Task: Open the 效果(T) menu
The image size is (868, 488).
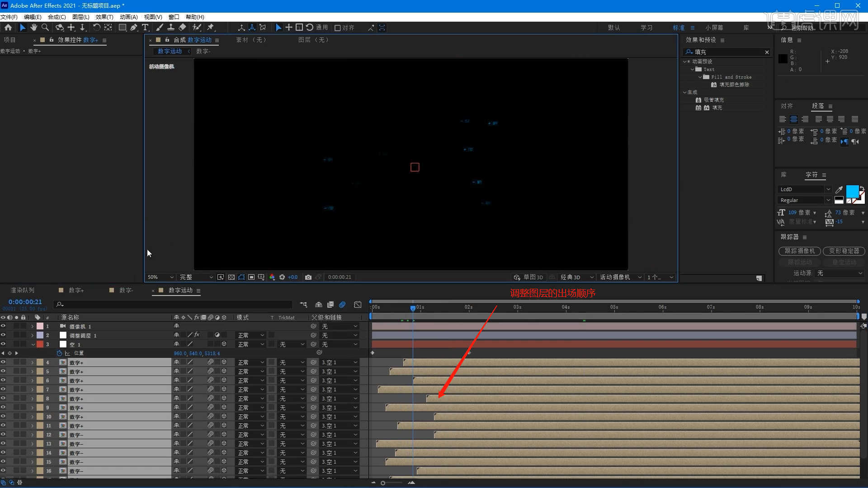Action: click(x=104, y=17)
